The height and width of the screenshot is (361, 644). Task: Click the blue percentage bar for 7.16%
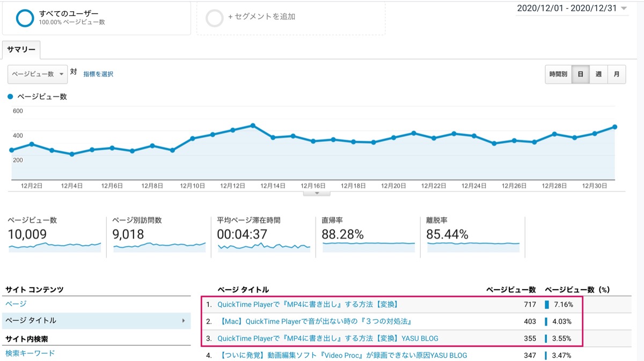tap(547, 305)
